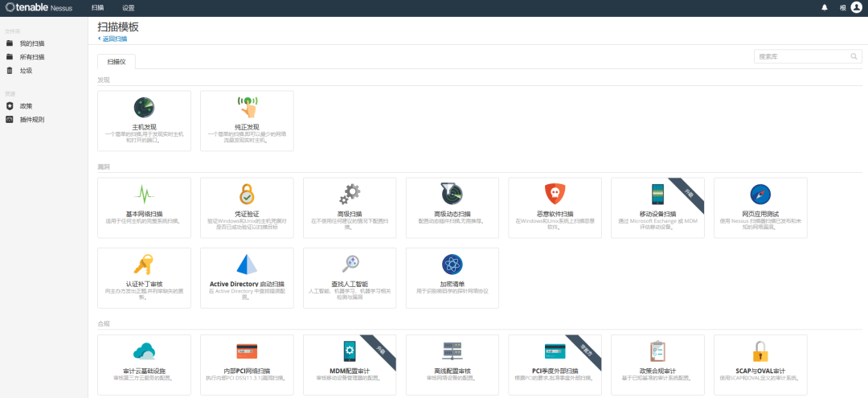Open 插件规则 in sidebar
868x398 pixels.
pyautogui.click(x=32, y=119)
